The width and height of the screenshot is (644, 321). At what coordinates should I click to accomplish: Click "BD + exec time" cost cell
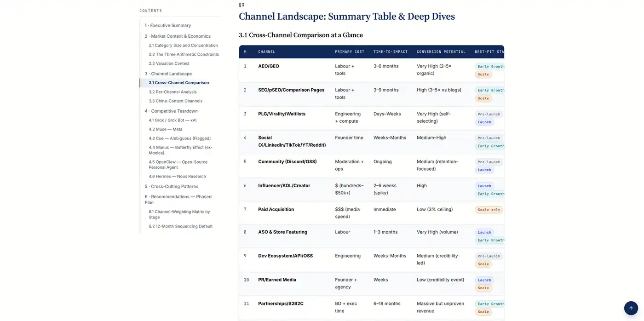point(346,307)
